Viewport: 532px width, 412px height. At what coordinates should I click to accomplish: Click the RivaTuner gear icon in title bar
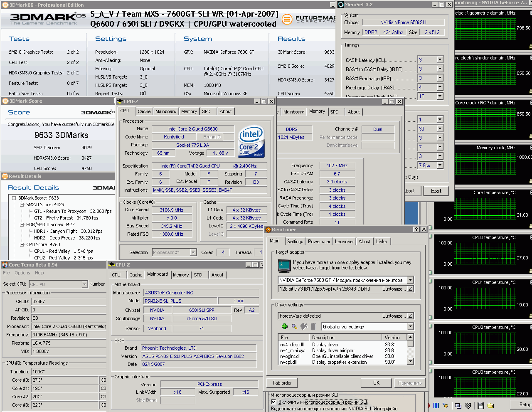tap(268, 229)
